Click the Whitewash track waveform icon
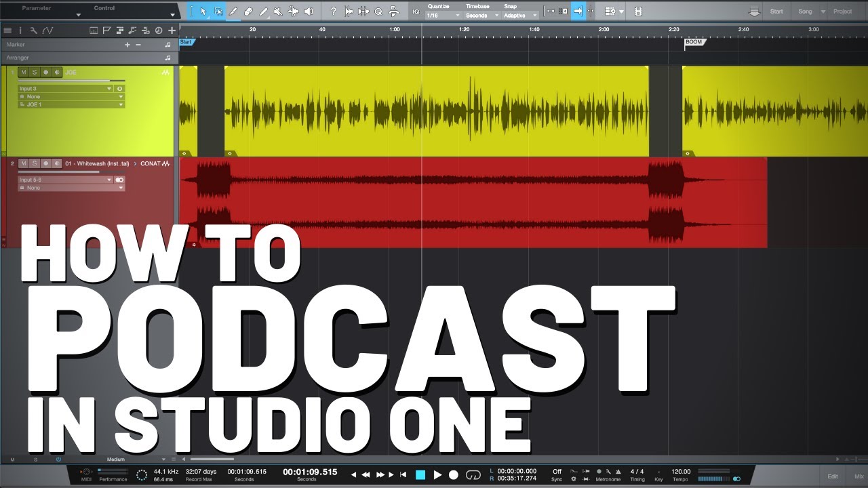Viewport: 868px width, 488px height. [x=165, y=163]
